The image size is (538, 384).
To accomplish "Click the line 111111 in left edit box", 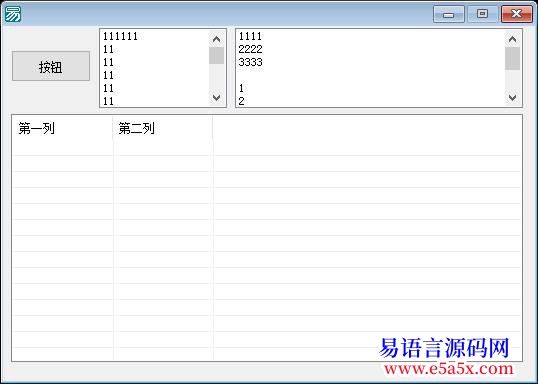I will pyautogui.click(x=120, y=36).
